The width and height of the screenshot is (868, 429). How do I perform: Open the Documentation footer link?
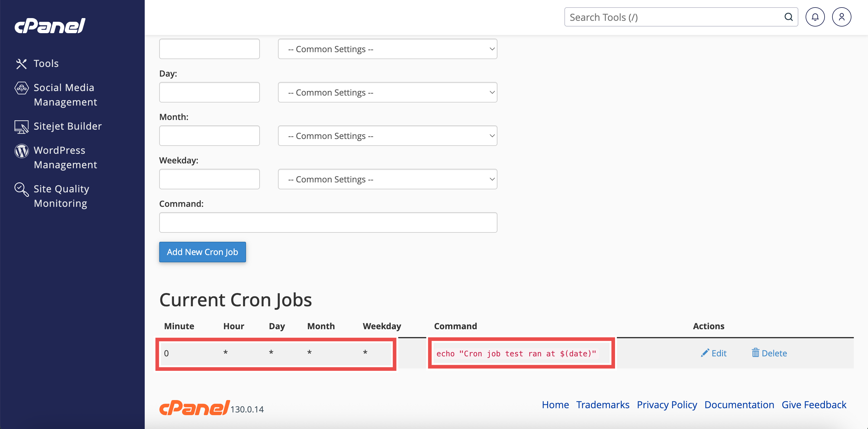tap(739, 404)
